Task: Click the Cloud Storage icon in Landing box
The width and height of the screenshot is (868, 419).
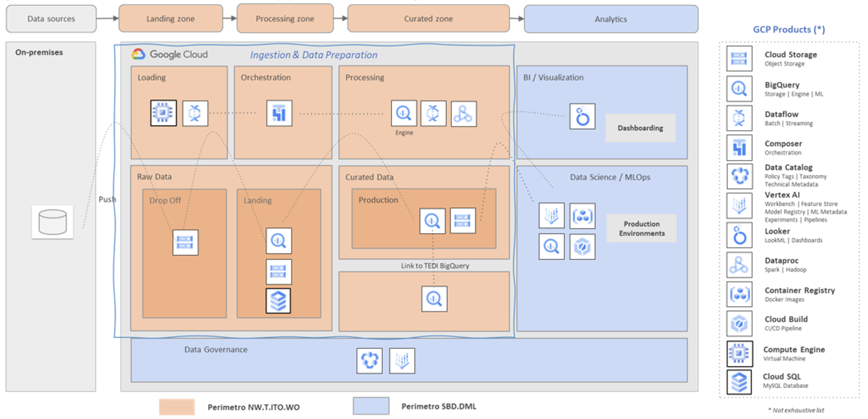Action: 279,272
